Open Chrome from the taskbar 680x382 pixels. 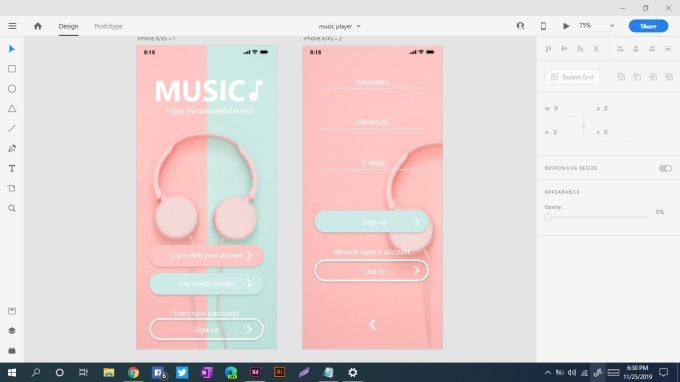[133, 372]
